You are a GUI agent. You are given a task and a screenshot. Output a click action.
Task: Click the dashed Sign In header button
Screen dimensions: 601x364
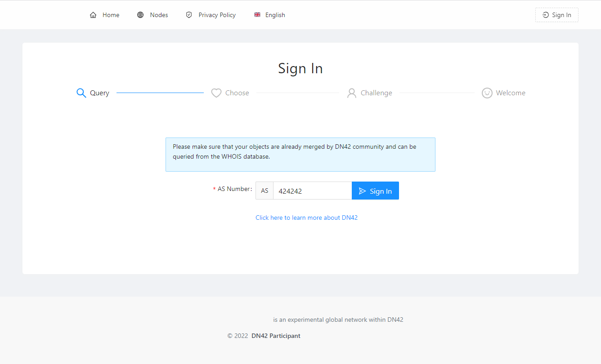click(557, 15)
